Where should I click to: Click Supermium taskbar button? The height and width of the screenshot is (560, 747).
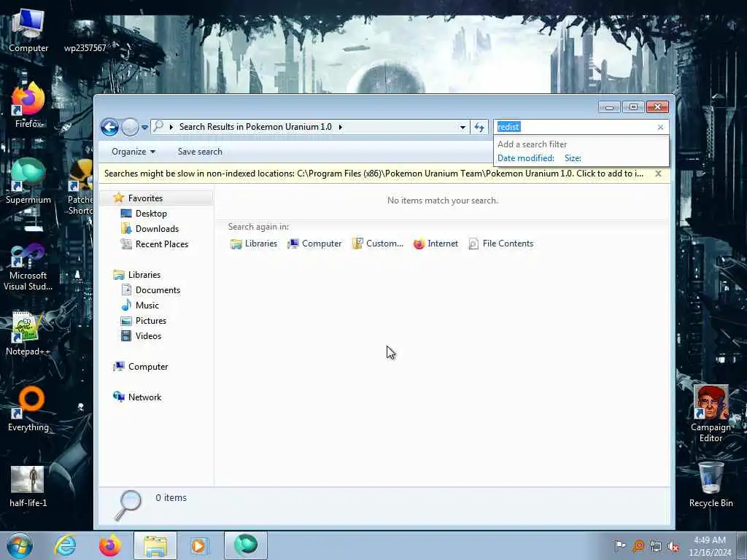click(245, 545)
